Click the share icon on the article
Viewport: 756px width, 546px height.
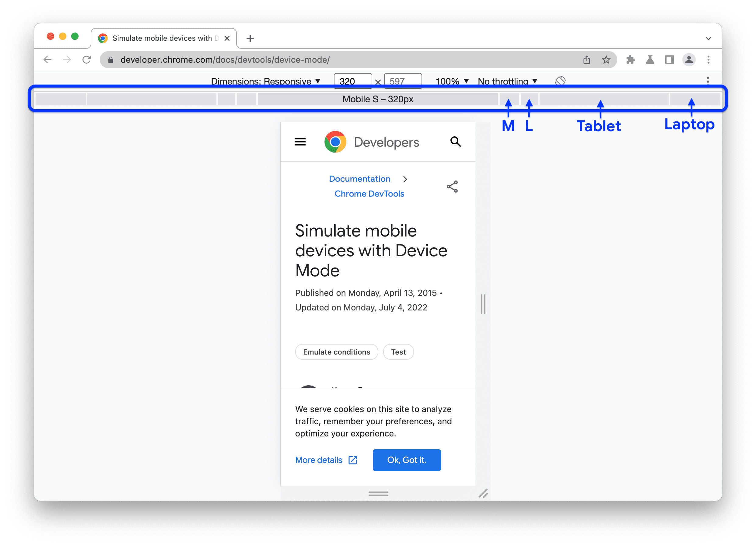point(452,187)
